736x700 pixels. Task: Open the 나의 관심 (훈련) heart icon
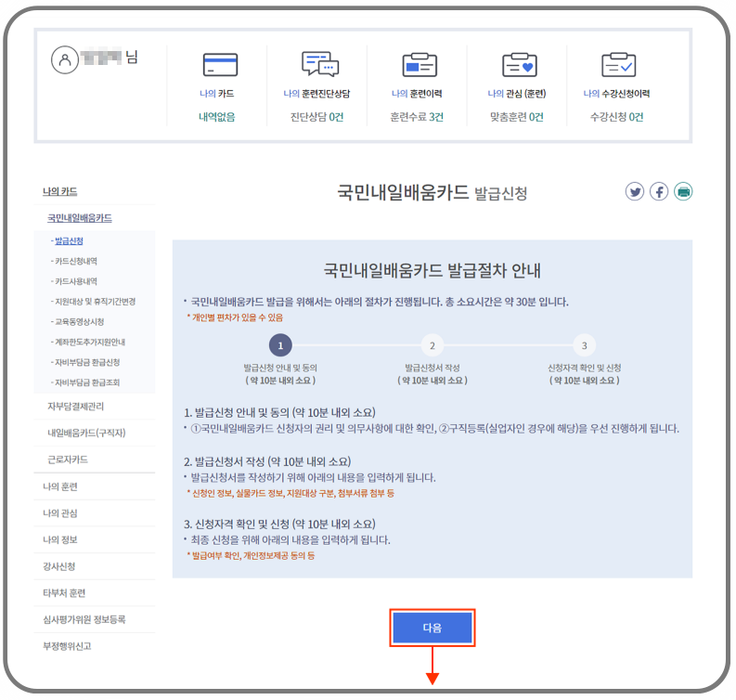click(520, 65)
